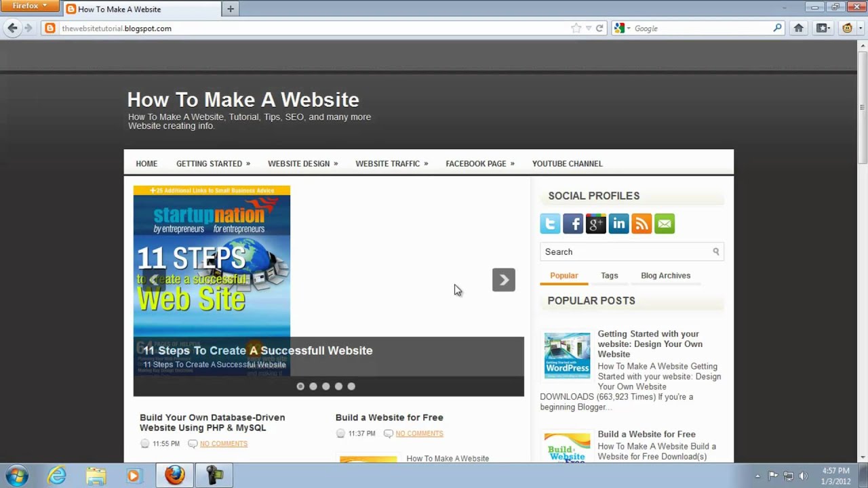Open the search engine selector dropdown arrow

(629, 28)
